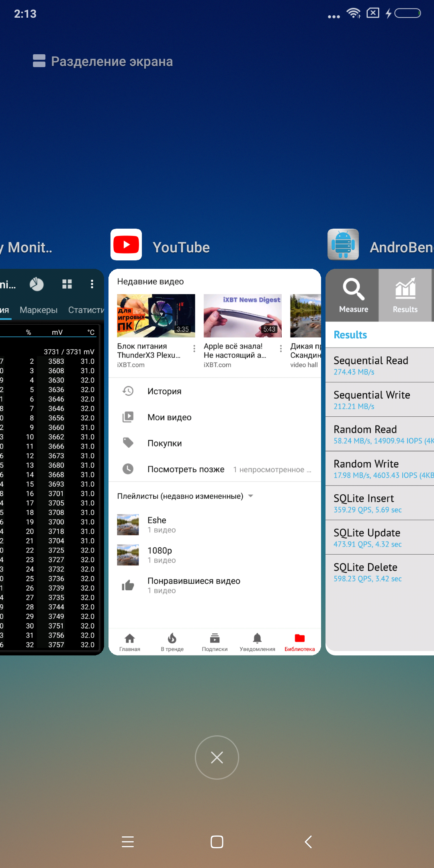This screenshot has height=868, width=434.
Task: Select the Library tab in YouTube
Action: pyautogui.click(x=300, y=642)
